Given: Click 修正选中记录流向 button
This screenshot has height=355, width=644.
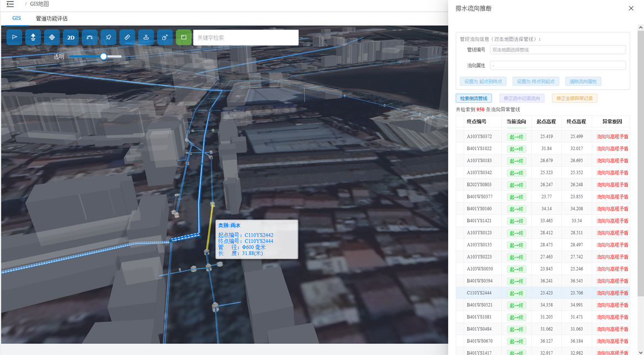Looking at the screenshot, I should [522, 99].
